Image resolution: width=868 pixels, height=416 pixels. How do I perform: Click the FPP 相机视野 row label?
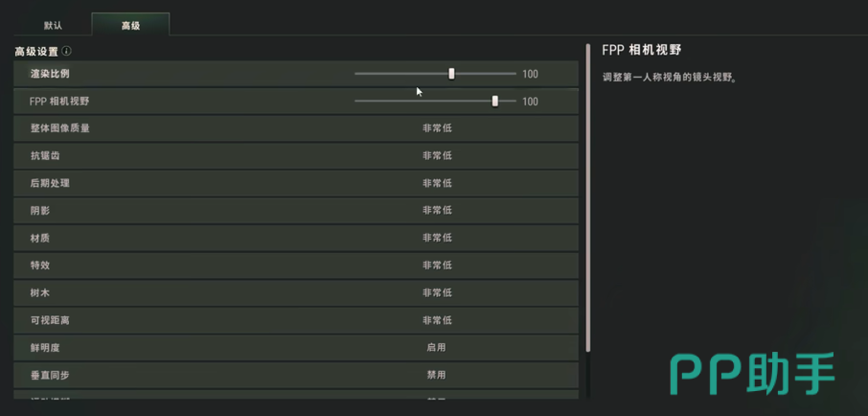tap(59, 101)
